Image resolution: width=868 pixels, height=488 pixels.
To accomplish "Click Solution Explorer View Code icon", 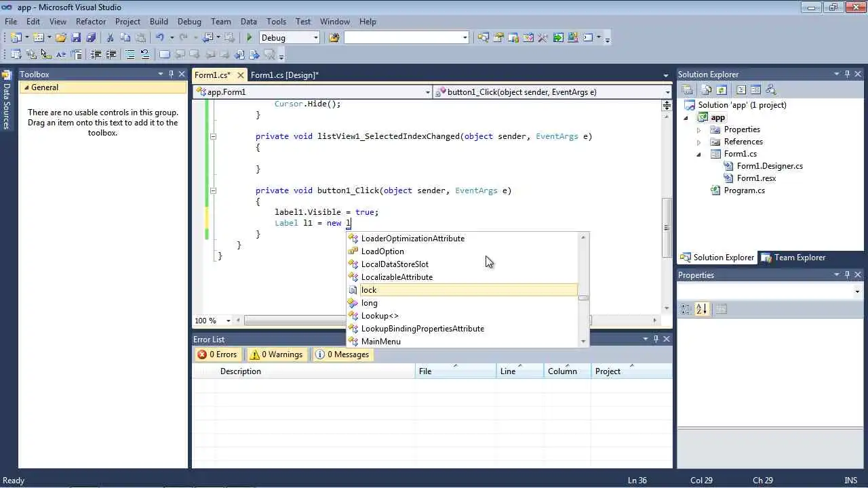I will (741, 89).
